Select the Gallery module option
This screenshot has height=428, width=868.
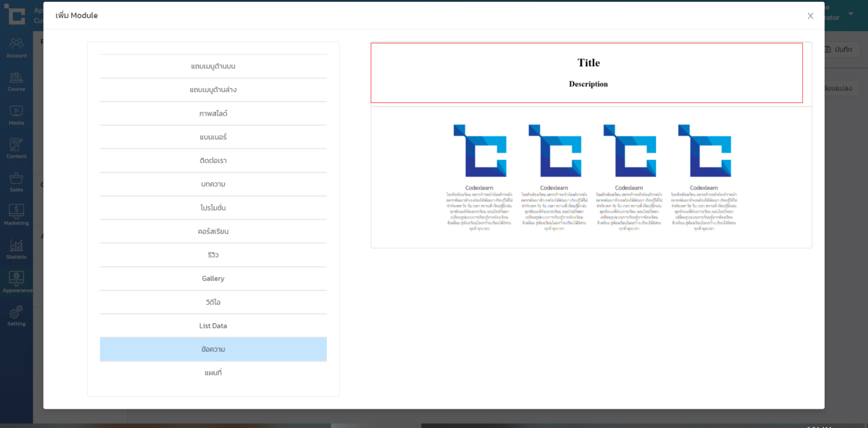(x=213, y=279)
